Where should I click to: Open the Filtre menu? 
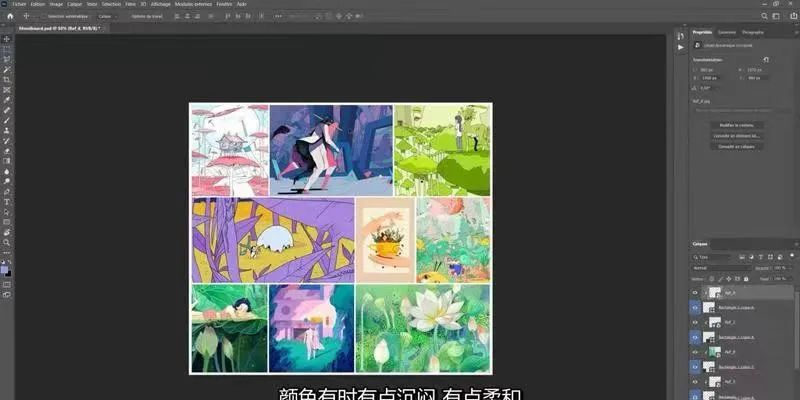pyautogui.click(x=131, y=4)
